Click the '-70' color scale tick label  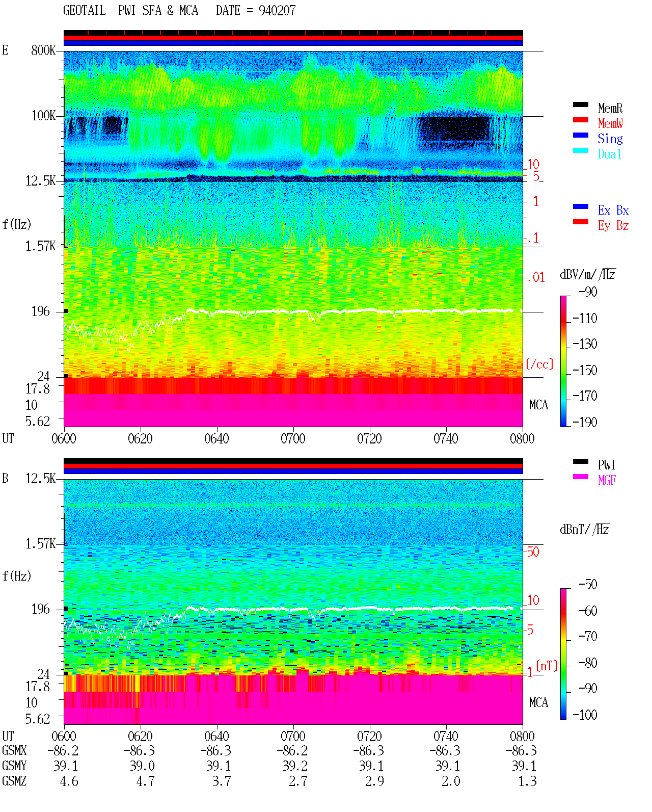[x=588, y=637]
